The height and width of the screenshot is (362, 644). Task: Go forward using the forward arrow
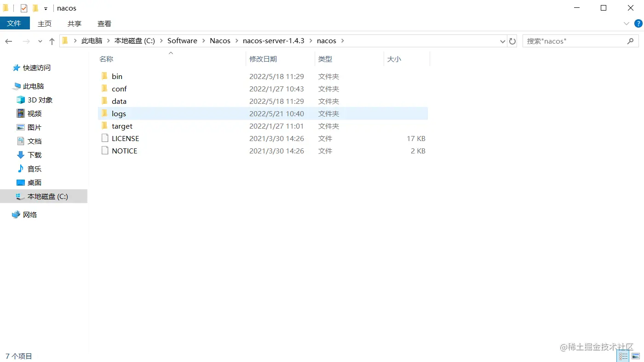[x=26, y=41]
